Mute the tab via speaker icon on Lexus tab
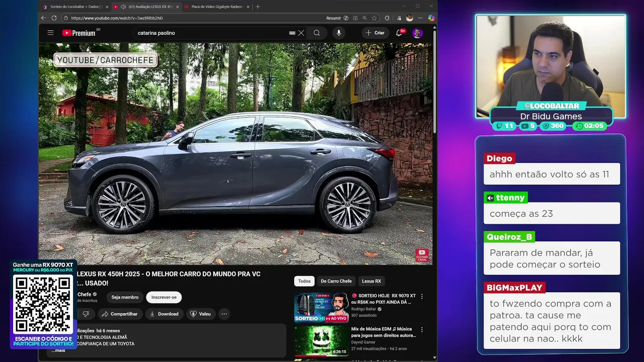The width and height of the screenshot is (644, 362). point(123,7)
